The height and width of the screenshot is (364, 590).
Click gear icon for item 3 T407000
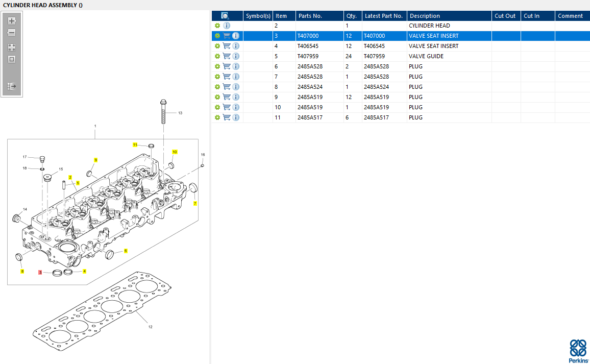[217, 36]
